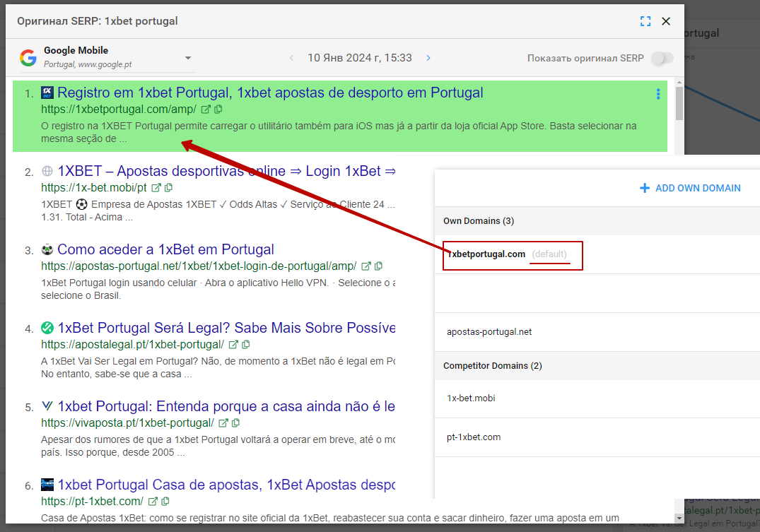
Task: Click the globe favicon on result 2
Action: tap(47, 171)
